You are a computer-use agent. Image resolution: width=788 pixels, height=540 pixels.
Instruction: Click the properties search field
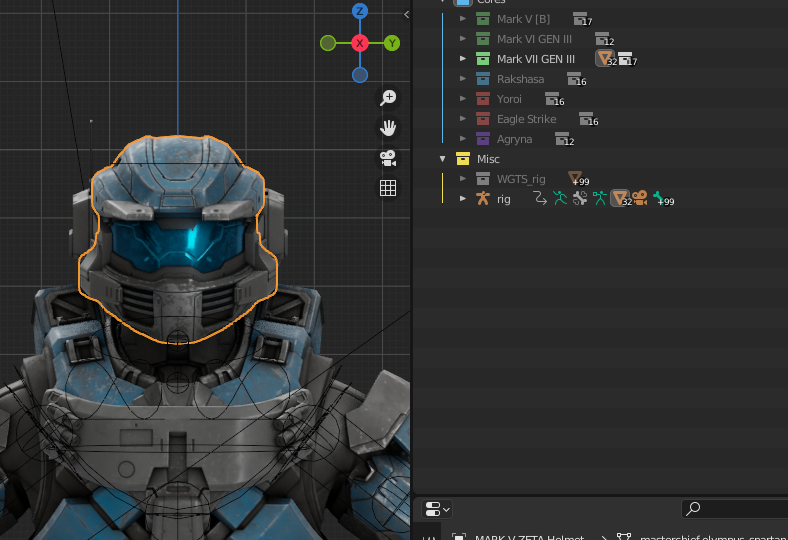click(x=735, y=509)
